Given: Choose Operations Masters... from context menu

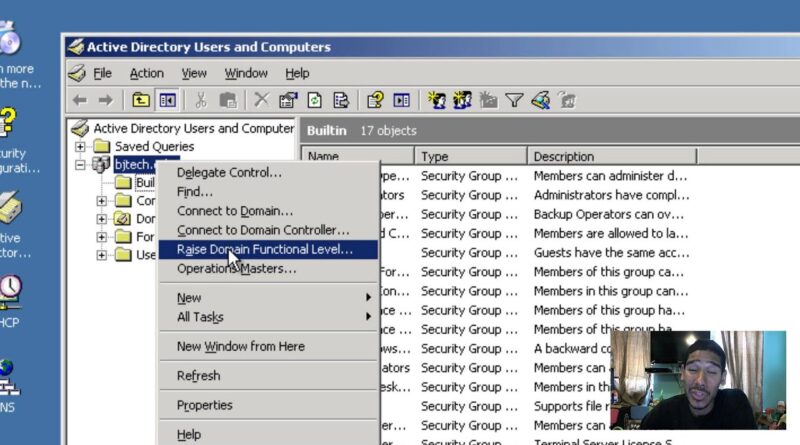Looking at the screenshot, I should pyautogui.click(x=268, y=268).
